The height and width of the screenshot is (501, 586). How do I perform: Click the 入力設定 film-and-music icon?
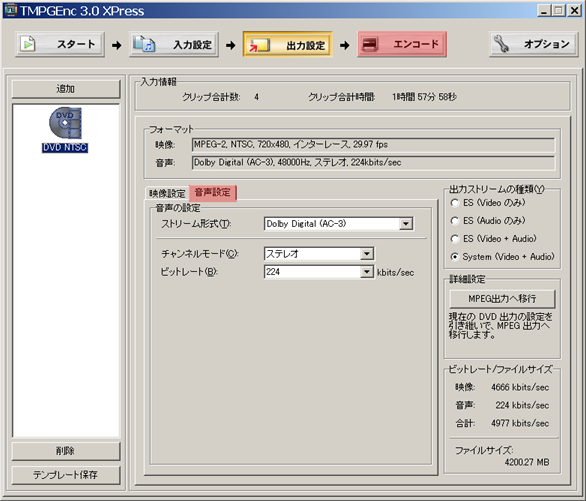click(144, 44)
